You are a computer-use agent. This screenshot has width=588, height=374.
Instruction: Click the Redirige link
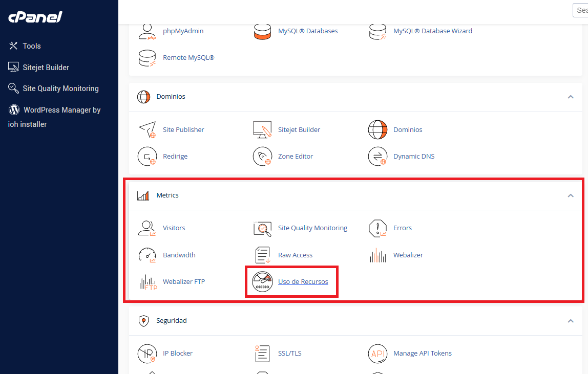point(175,156)
